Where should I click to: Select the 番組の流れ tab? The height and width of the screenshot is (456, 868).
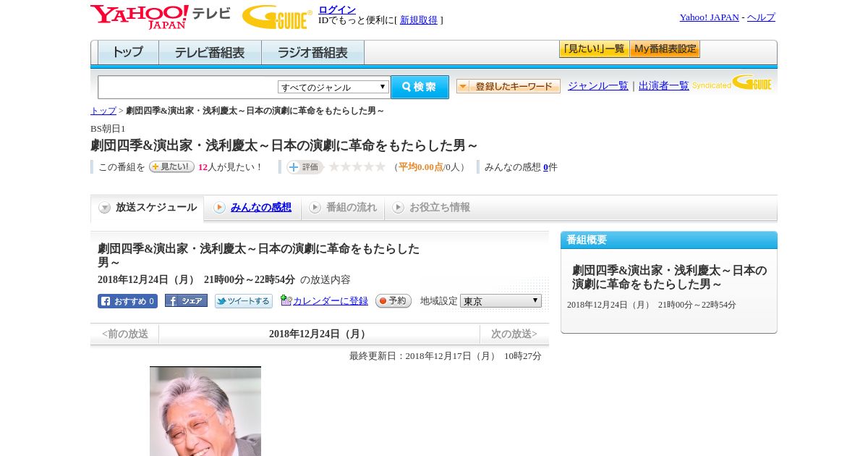(x=343, y=208)
